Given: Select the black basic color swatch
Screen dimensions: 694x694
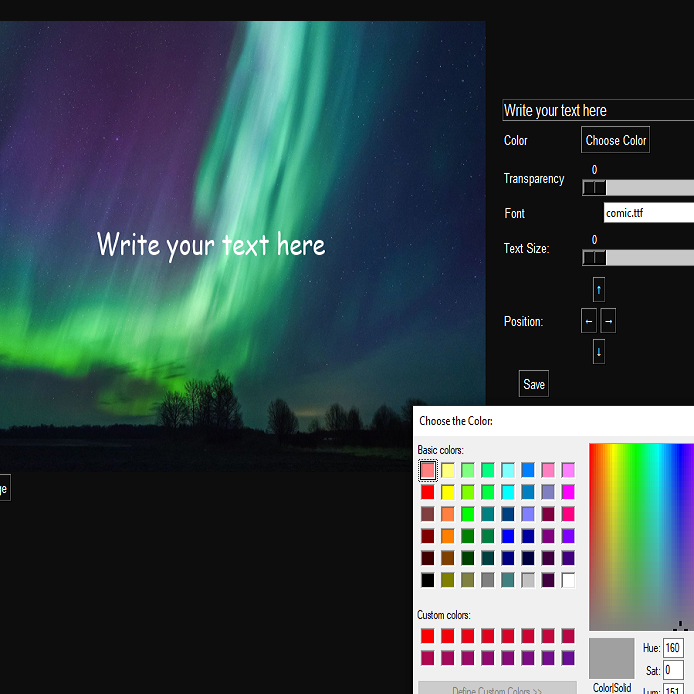Looking at the screenshot, I should [428, 580].
